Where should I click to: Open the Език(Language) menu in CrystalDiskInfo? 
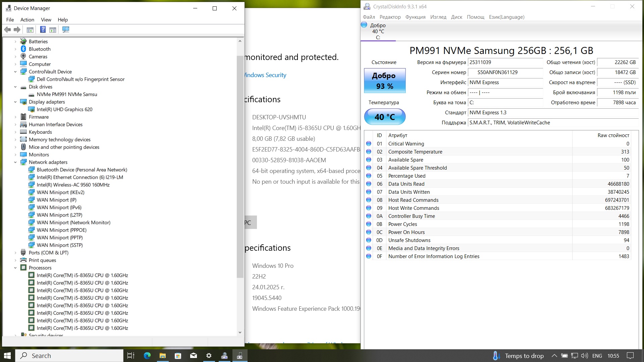[506, 17]
